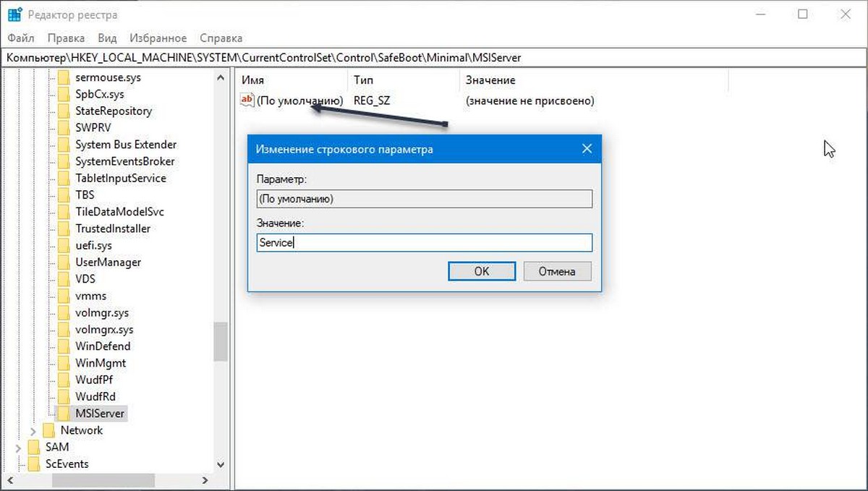Click the registry path address bar
The width and height of the screenshot is (868, 491).
434,57
